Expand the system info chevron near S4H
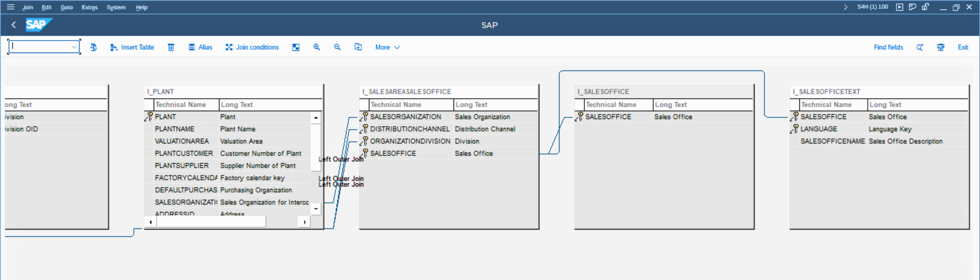980x280 pixels. [845, 7]
